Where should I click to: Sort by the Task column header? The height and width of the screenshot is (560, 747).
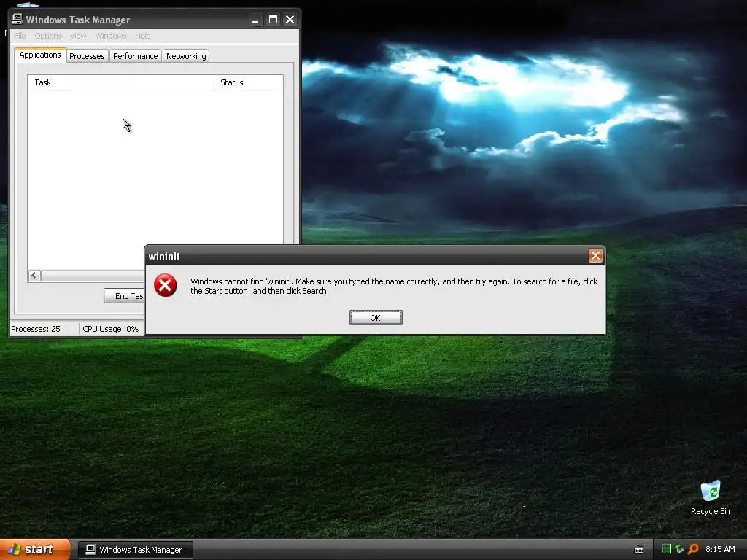(x=121, y=82)
